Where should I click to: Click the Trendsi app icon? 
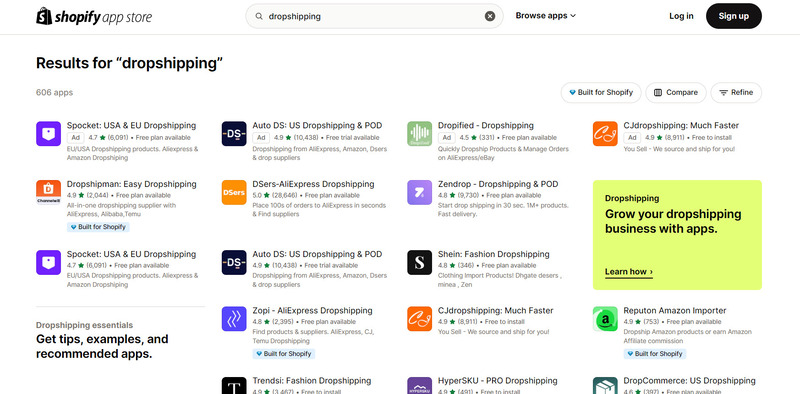[x=234, y=386]
